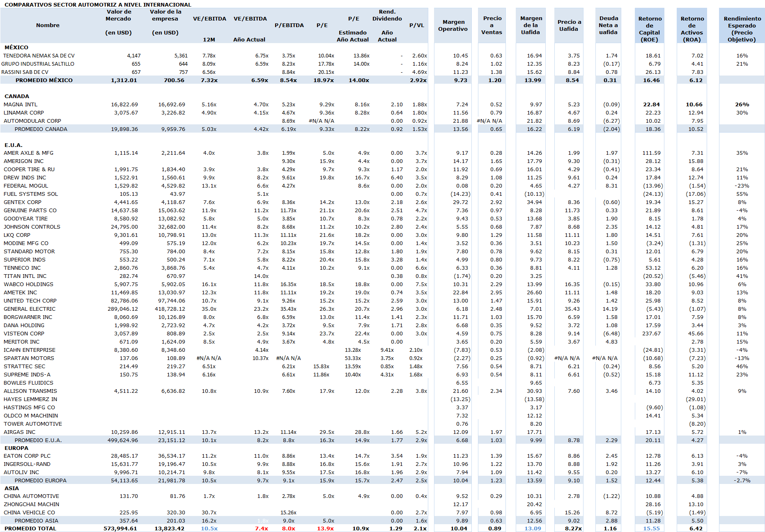
Task: Select 'TOWER AUTOMOTIVE' row name
Action: tap(33, 424)
